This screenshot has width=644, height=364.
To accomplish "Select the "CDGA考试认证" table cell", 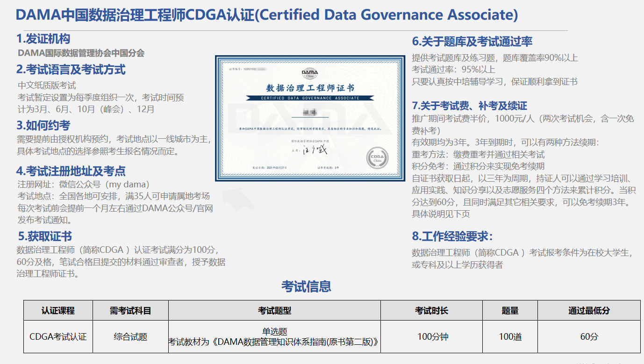I will coord(58,337).
